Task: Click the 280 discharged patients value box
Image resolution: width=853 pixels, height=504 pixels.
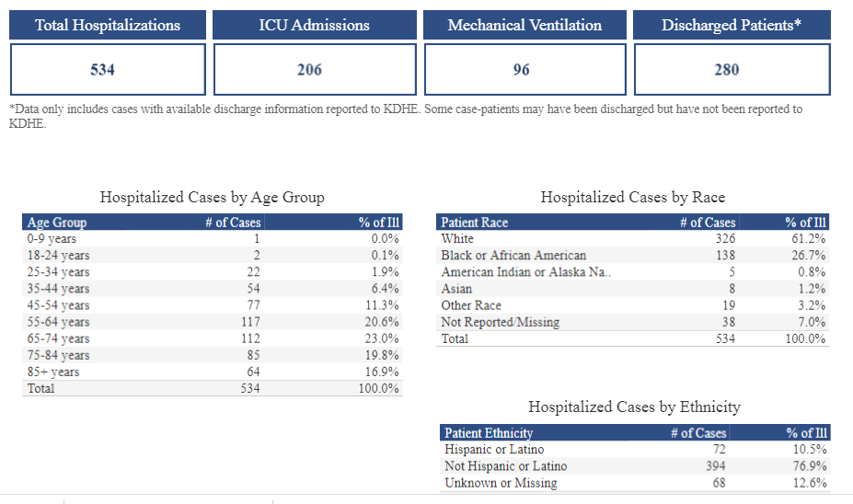Action: (732, 69)
